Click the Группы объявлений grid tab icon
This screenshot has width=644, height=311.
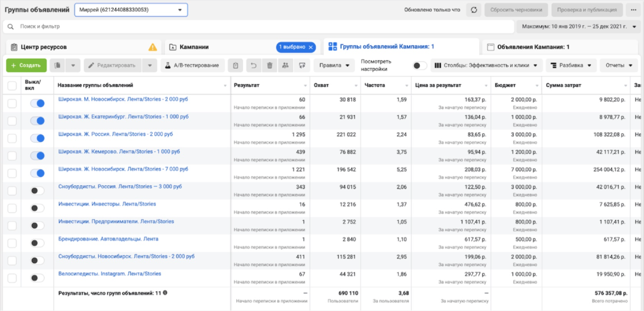(x=332, y=47)
